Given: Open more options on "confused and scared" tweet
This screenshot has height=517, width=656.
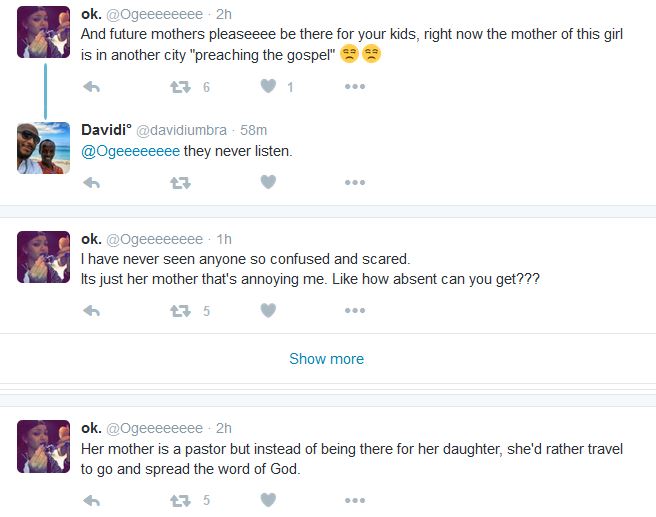Looking at the screenshot, I should 354,311.
